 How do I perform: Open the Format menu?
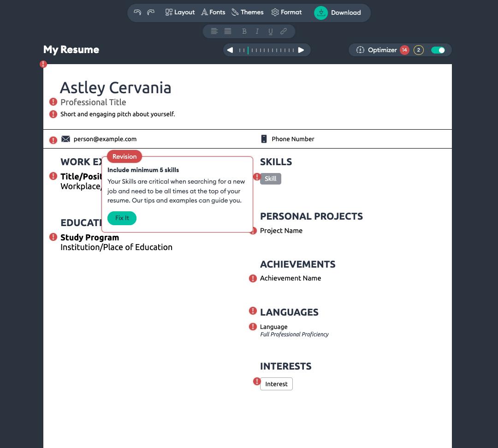point(286,12)
